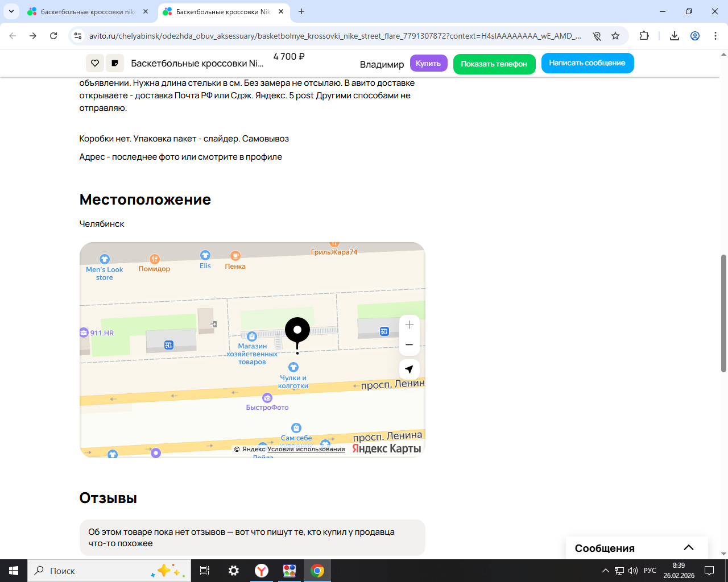
Task: Open a new browser tab
Action: [301, 11]
